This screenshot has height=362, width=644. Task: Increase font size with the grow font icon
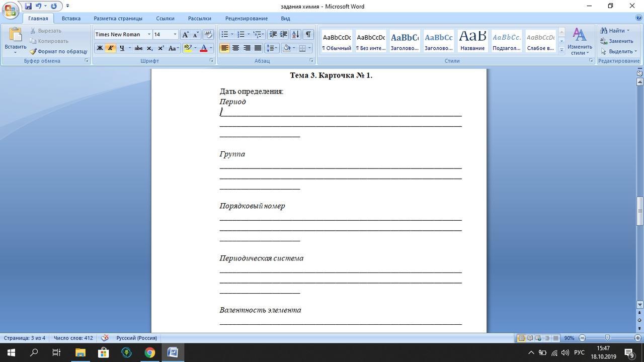coord(185,34)
